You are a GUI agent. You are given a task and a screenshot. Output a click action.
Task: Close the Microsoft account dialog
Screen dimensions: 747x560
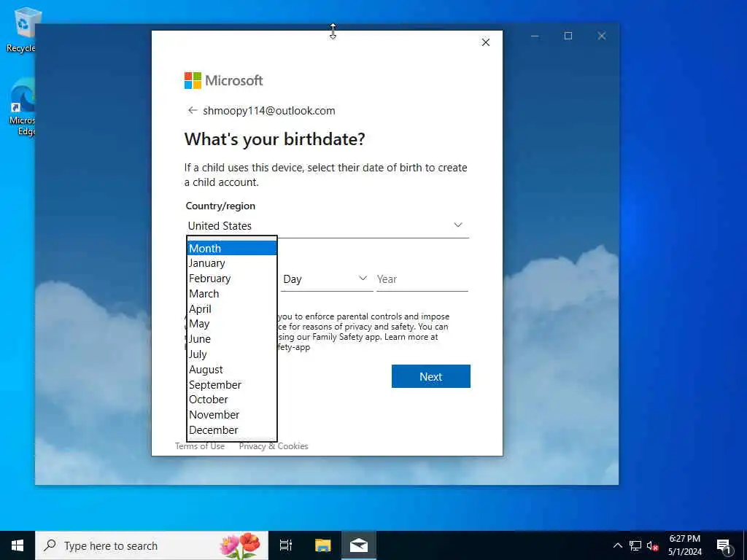point(485,42)
